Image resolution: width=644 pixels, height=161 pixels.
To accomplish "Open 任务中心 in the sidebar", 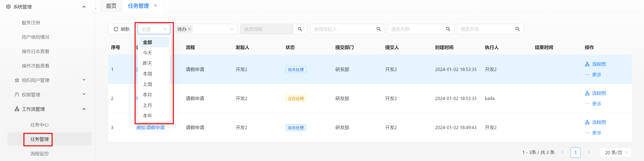I will pos(40,125).
